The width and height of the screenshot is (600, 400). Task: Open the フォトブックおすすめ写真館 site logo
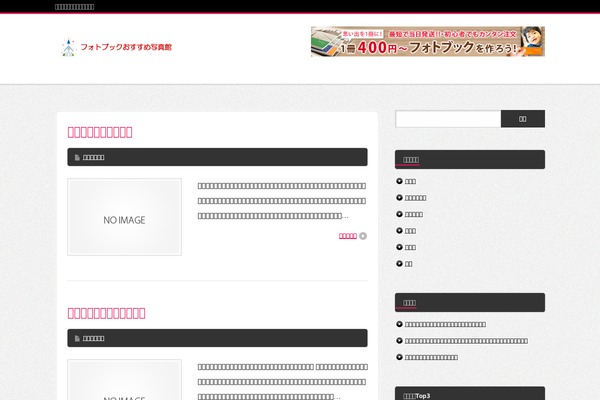[x=117, y=47]
